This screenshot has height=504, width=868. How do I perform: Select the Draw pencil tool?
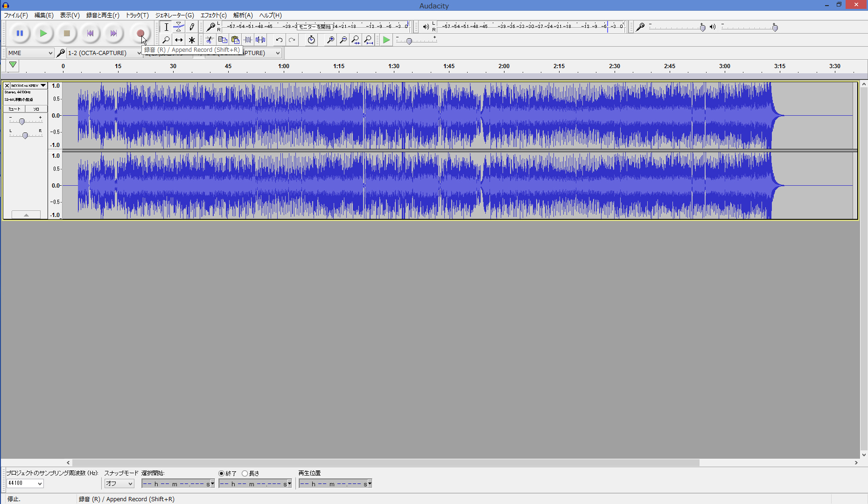pyautogui.click(x=191, y=27)
